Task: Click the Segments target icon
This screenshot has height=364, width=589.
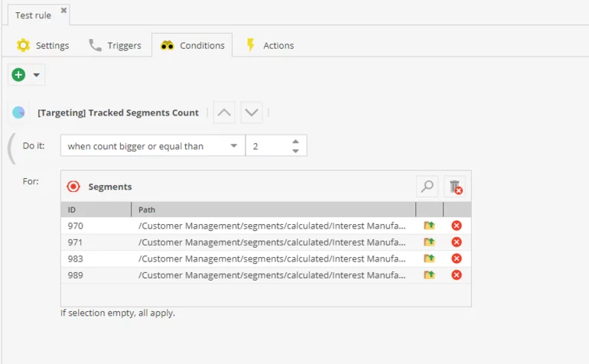Action: pos(73,187)
